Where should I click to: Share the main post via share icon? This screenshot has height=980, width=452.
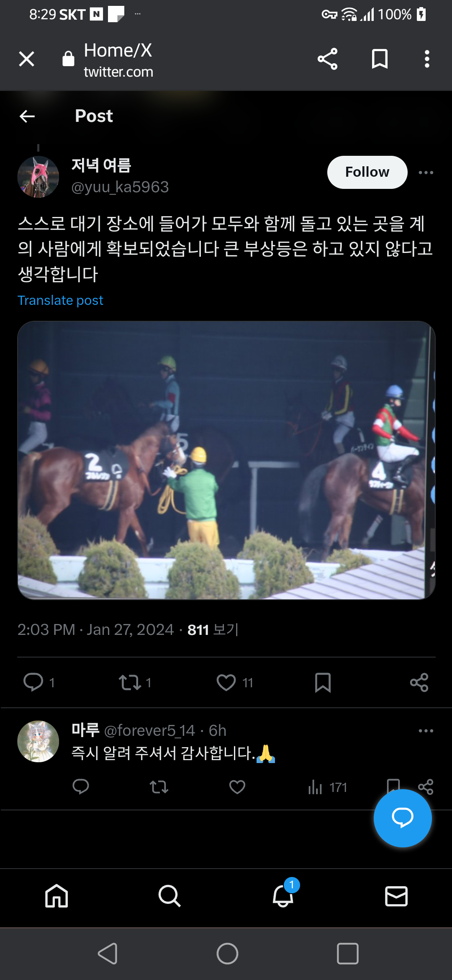pos(419,683)
